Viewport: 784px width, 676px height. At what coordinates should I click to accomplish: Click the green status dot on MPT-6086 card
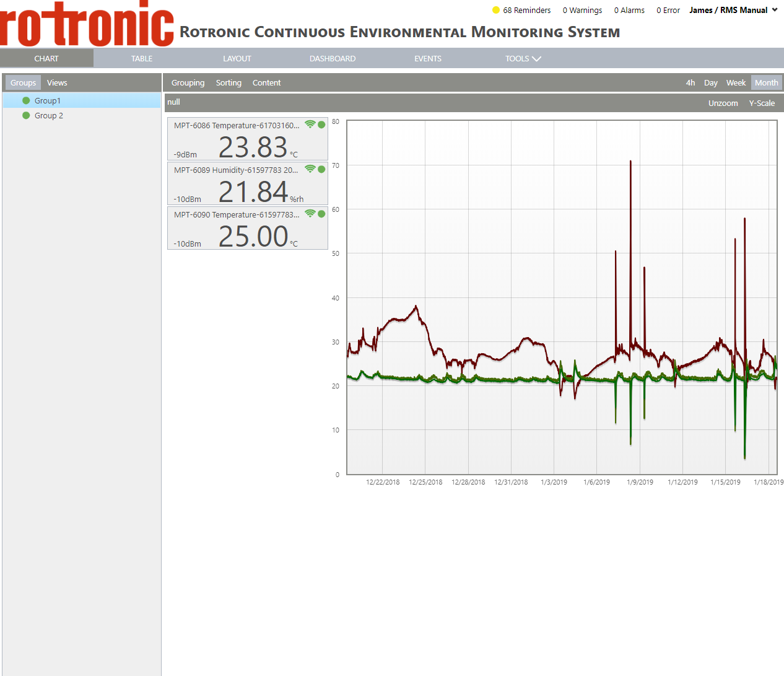coord(321,125)
